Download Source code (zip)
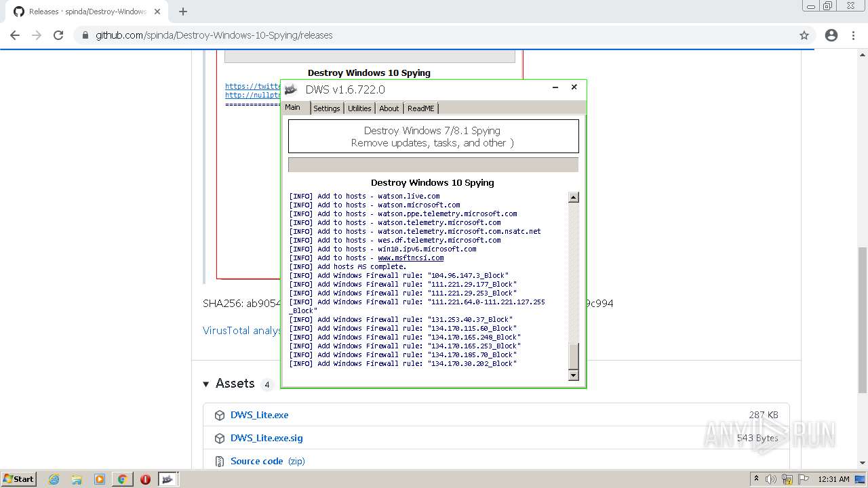The width and height of the screenshot is (868, 488). (268, 462)
